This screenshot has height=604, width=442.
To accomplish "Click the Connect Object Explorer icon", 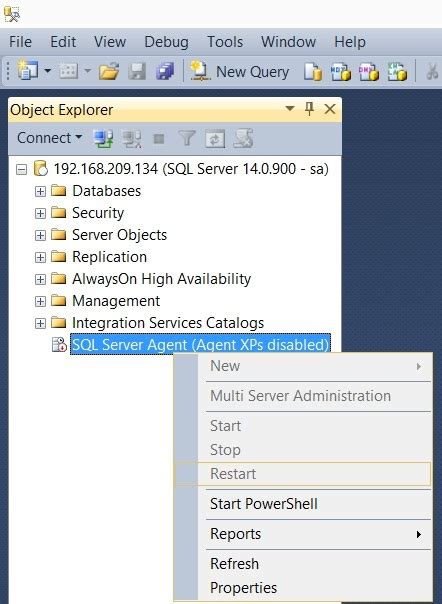I will point(103,138).
